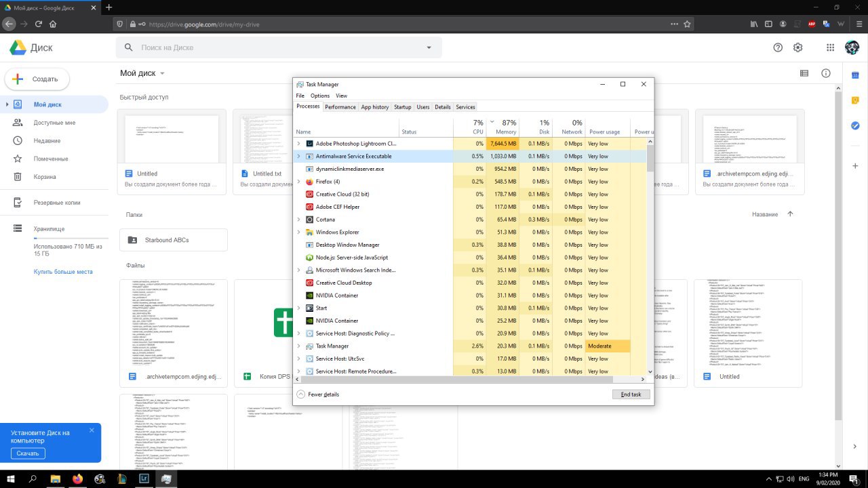Click in Drive search field

(x=278, y=47)
